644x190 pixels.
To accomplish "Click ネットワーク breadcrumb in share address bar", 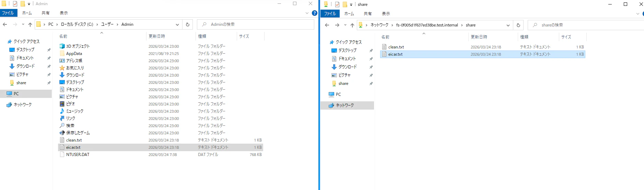I will pyautogui.click(x=379, y=25).
